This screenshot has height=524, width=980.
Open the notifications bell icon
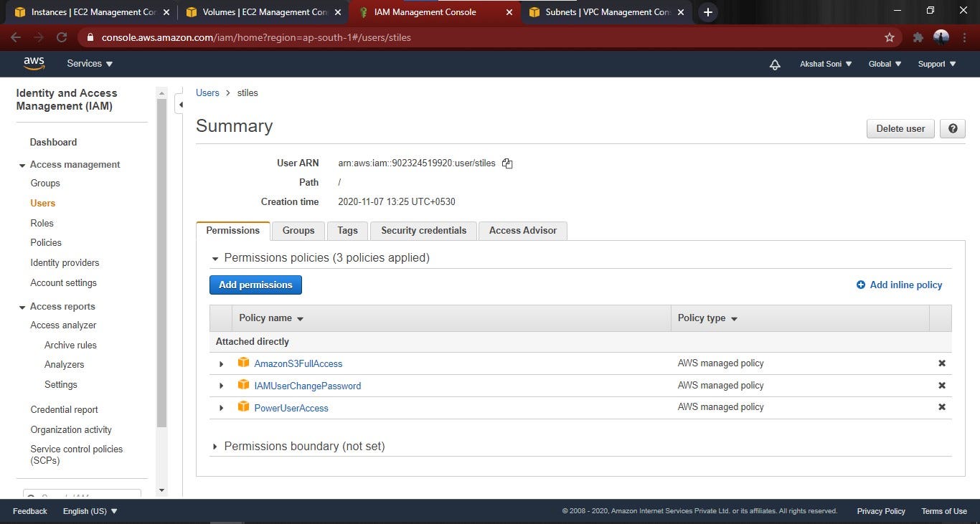tap(775, 65)
